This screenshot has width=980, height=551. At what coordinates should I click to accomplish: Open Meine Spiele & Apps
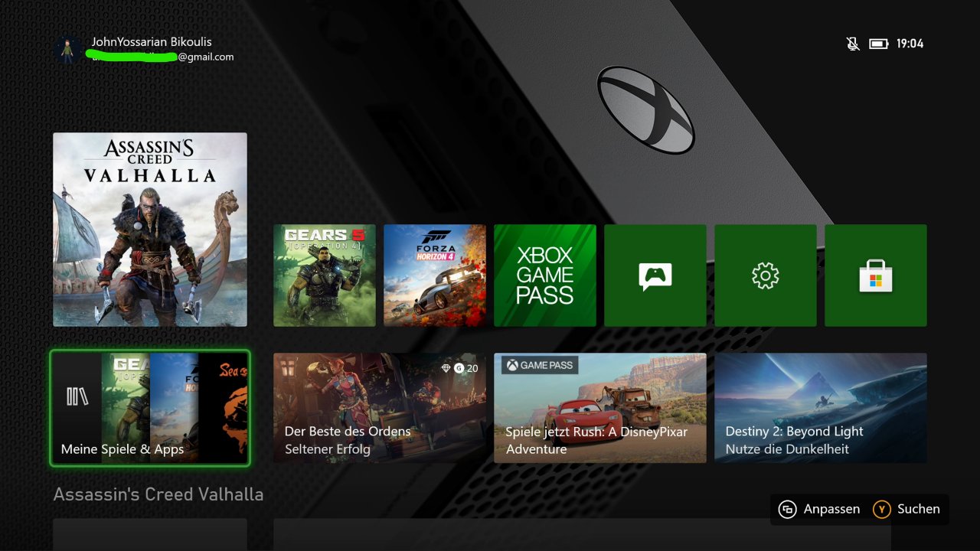click(x=150, y=408)
